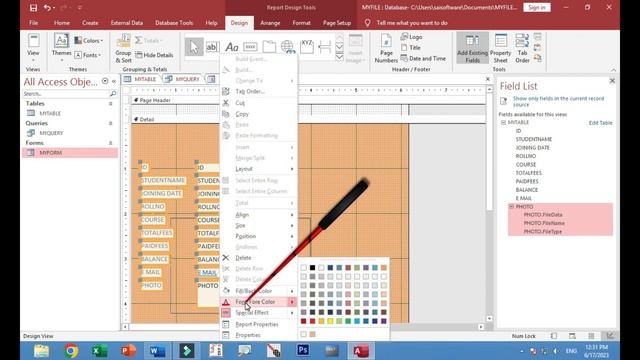Screen dimensions: 640x360
Task: Switch to the MYTABLE document tab
Action: coord(141,79)
